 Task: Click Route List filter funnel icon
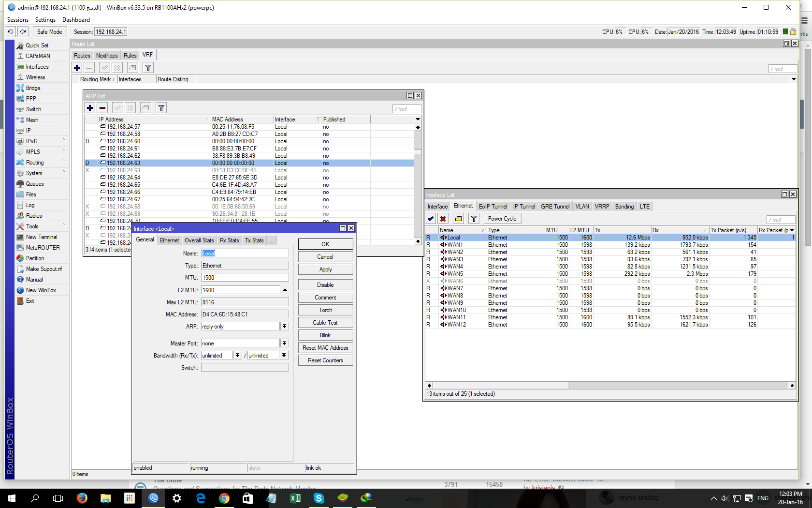click(148, 68)
